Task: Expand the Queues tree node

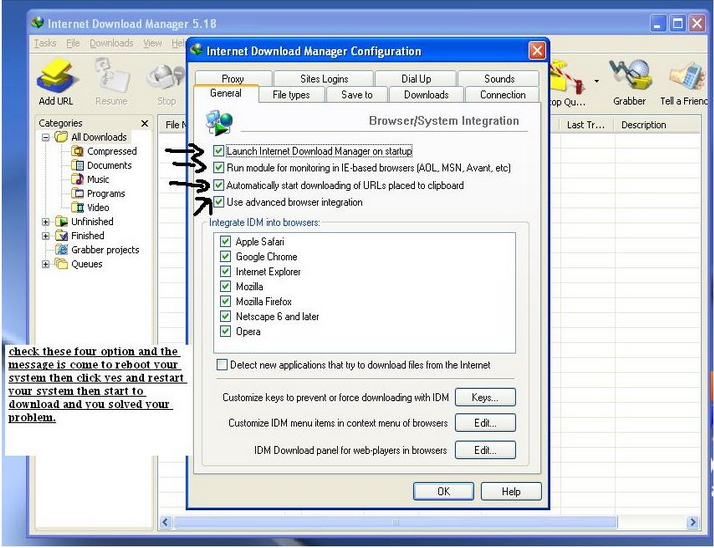Action: pyautogui.click(x=46, y=265)
